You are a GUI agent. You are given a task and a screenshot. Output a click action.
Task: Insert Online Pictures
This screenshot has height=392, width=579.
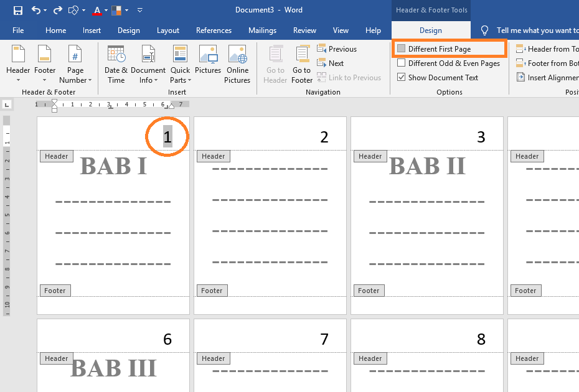[237, 64]
